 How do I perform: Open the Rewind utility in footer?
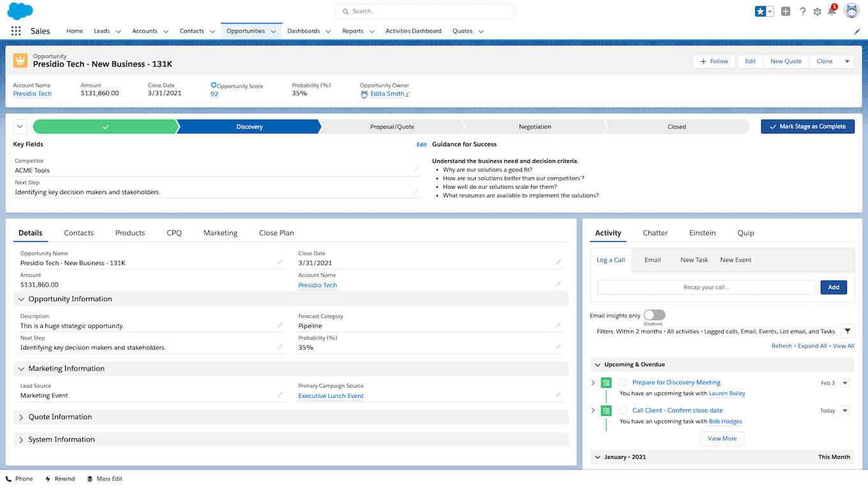tap(60, 478)
